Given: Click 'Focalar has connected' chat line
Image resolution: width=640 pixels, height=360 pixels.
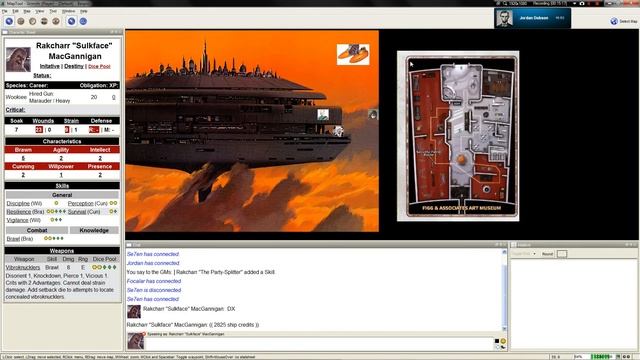Looking at the screenshot, I should coord(154,281).
